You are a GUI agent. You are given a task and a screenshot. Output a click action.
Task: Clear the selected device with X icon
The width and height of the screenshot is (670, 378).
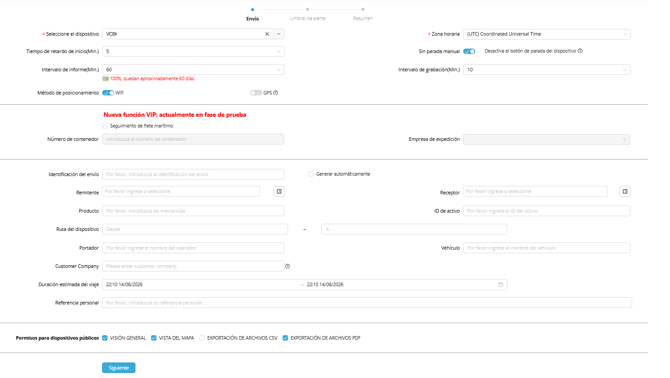click(267, 34)
